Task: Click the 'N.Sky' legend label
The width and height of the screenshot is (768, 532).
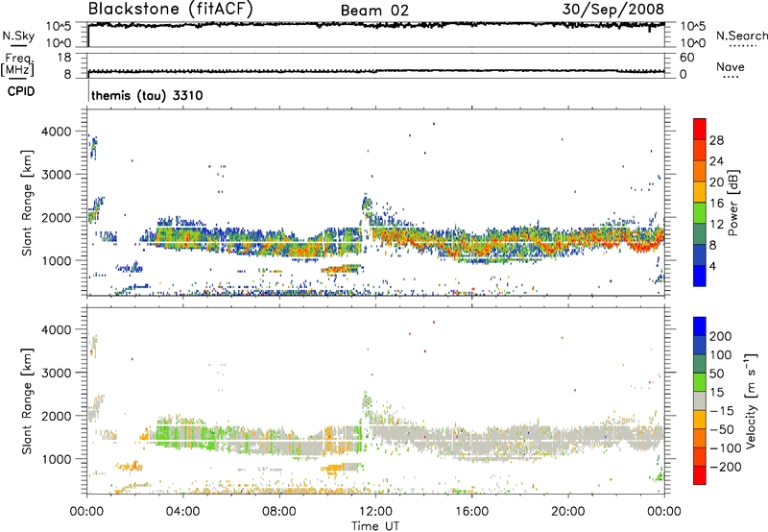Action: [x=18, y=36]
